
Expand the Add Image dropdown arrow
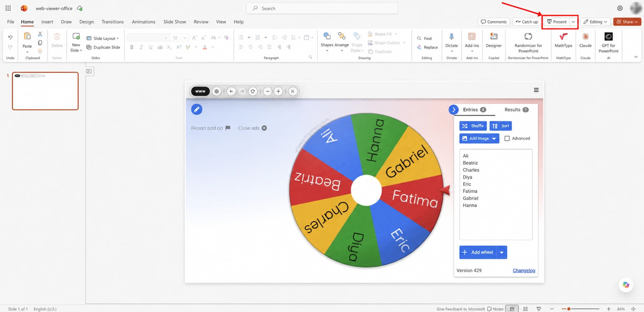click(x=494, y=138)
